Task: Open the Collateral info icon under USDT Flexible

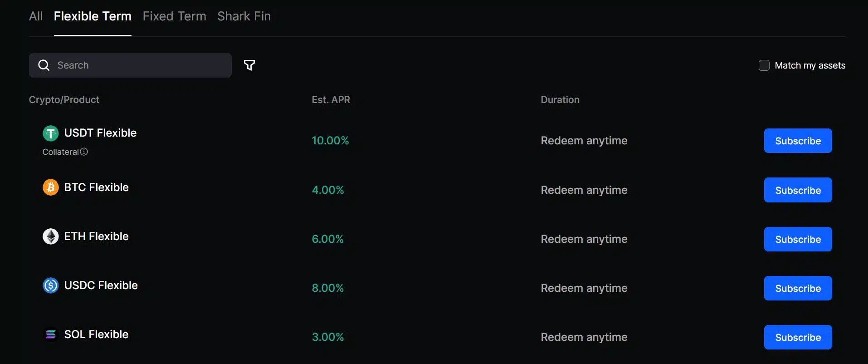Action: [84, 152]
